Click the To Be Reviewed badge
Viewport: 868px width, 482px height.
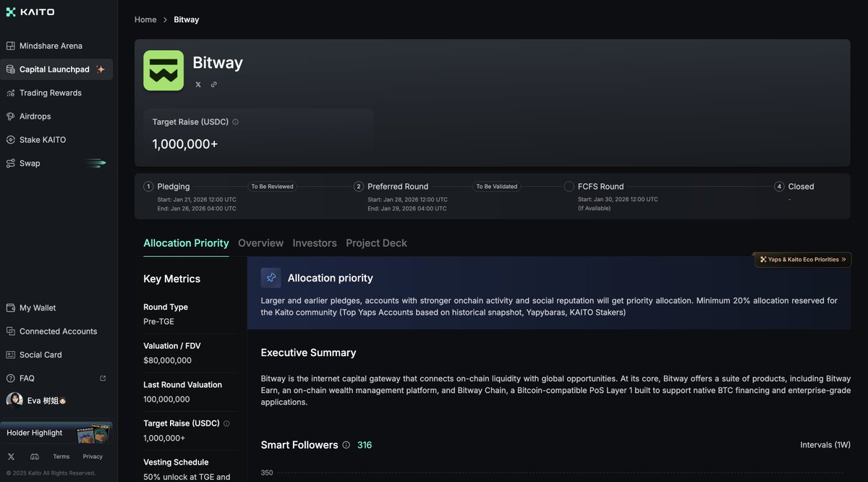point(272,187)
